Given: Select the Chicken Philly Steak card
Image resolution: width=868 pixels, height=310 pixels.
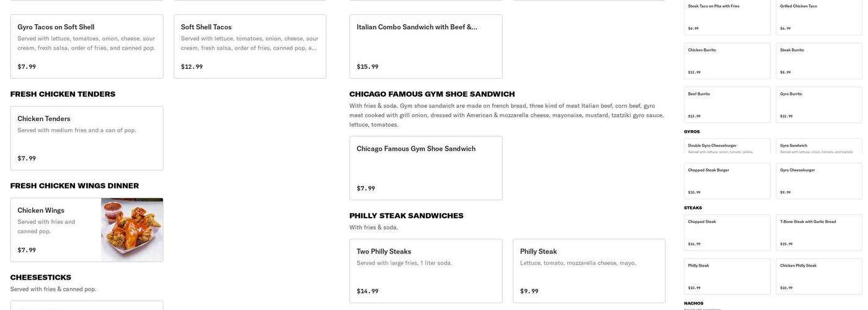Looking at the screenshot, I should pos(819,277).
